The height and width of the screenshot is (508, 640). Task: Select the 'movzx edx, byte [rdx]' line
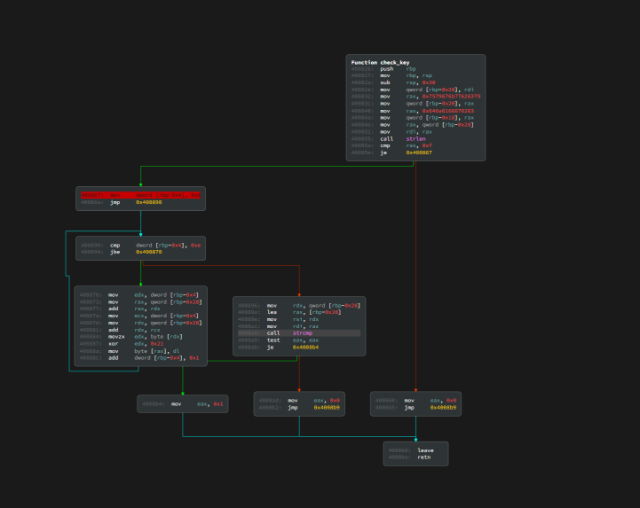pyautogui.click(x=131, y=337)
